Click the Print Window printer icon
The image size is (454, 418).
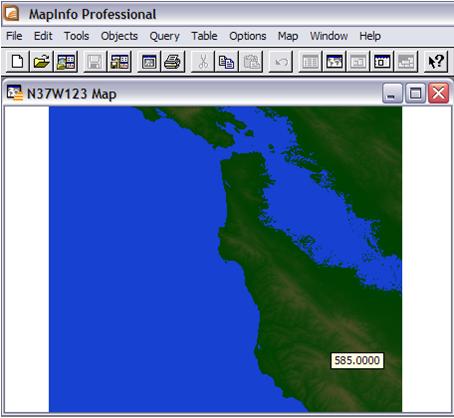(173, 62)
